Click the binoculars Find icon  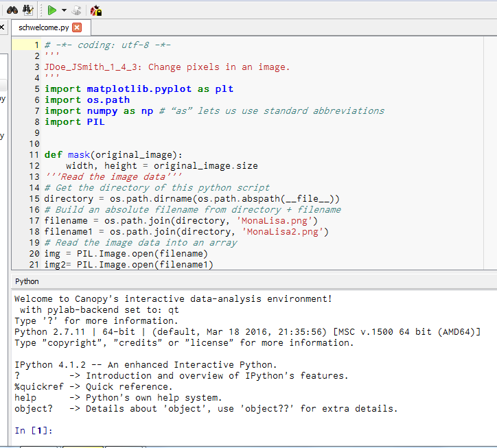(x=12, y=10)
